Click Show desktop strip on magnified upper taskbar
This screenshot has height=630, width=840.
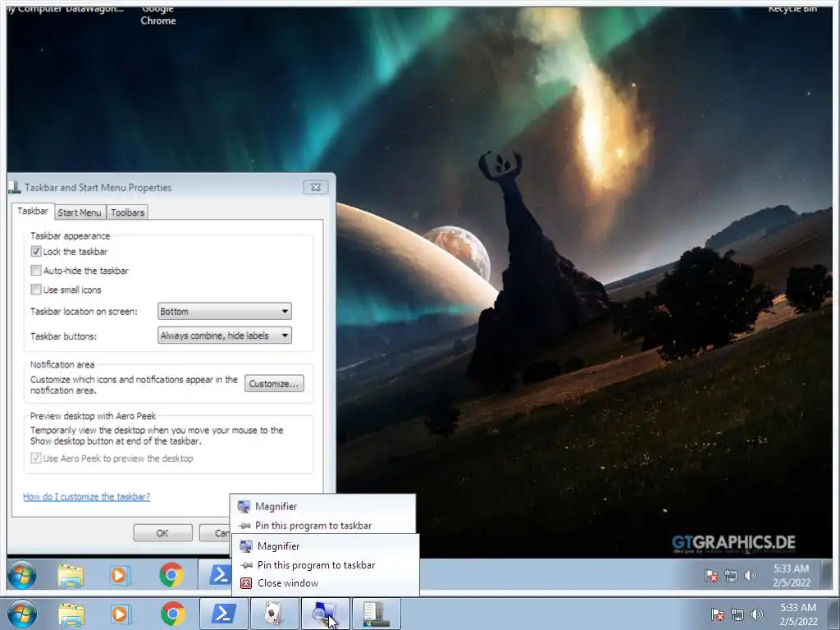pos(825,575)
